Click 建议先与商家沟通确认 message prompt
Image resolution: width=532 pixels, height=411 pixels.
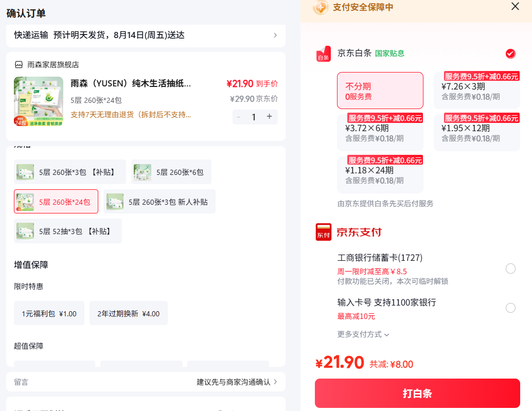[x=234, y=382]
